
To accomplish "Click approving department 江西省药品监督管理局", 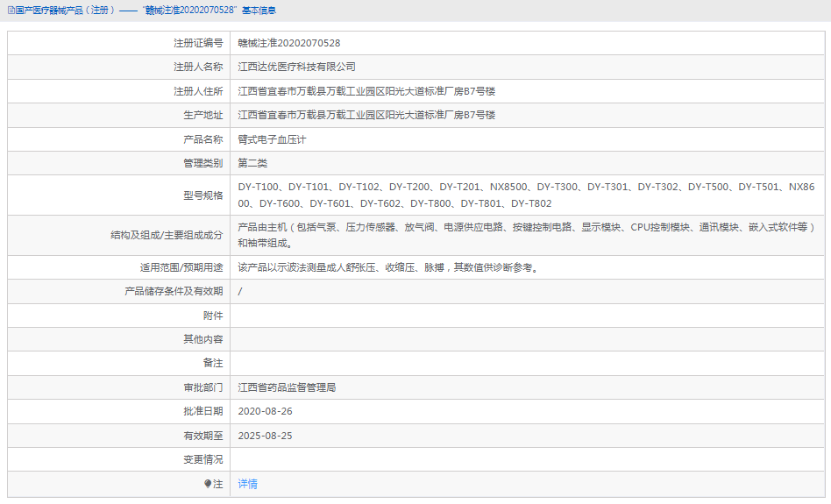I will click(x=287, y=387).
